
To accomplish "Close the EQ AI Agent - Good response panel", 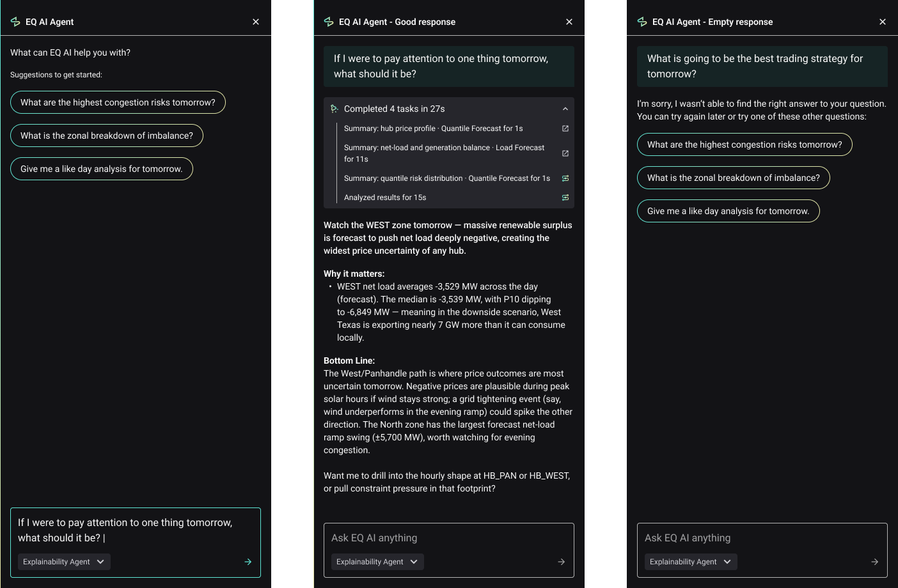I will (x=569, y=21).
